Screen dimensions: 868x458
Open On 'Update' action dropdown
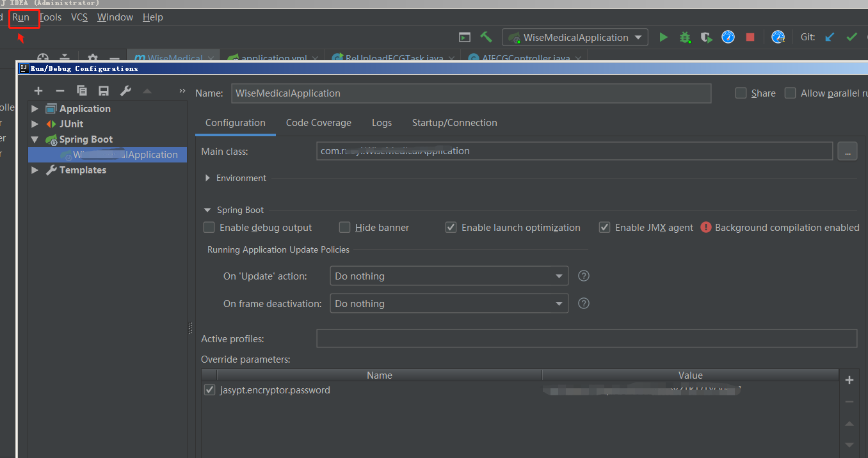[x=449, y=276]
